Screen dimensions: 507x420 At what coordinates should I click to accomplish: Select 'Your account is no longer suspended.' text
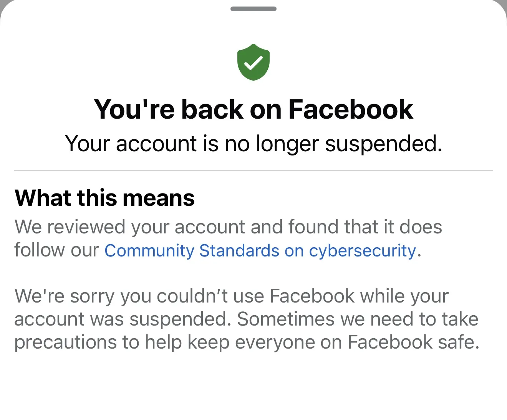[253, 144]
